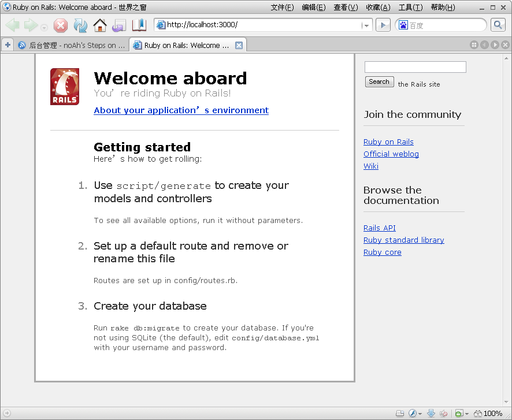Open the address bar URL history dropdown
Viewport: 512px width, 420px height.
coord(366,25)
